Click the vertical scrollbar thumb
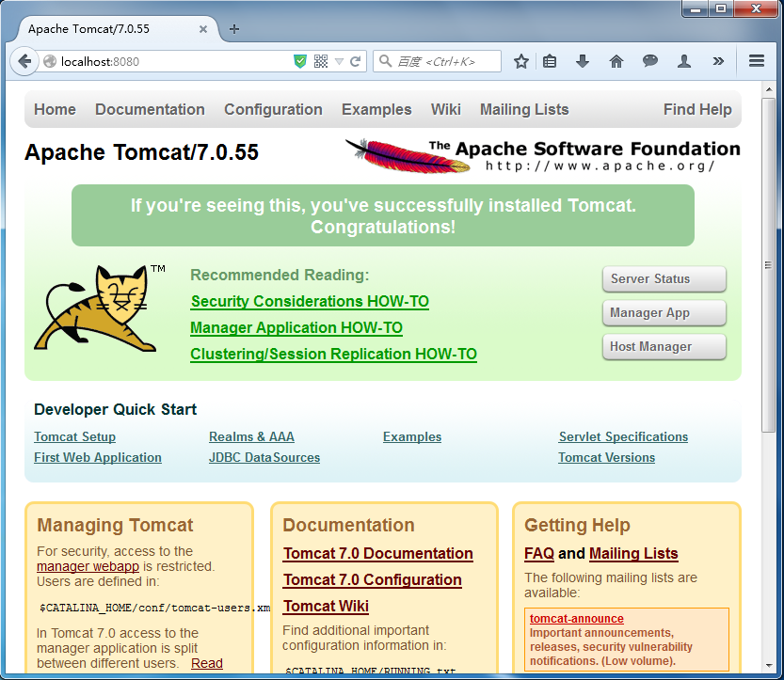 pyautogui.click(x=768, y=265)
